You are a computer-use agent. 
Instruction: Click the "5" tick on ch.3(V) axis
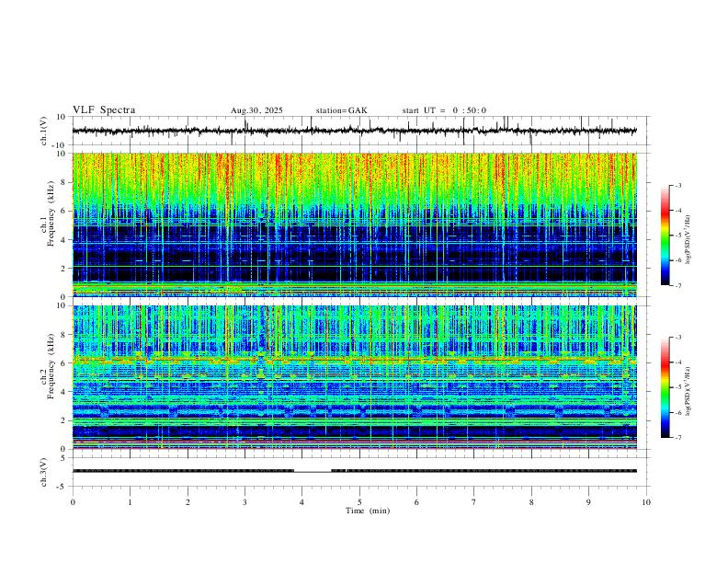[x=63, y=458]
